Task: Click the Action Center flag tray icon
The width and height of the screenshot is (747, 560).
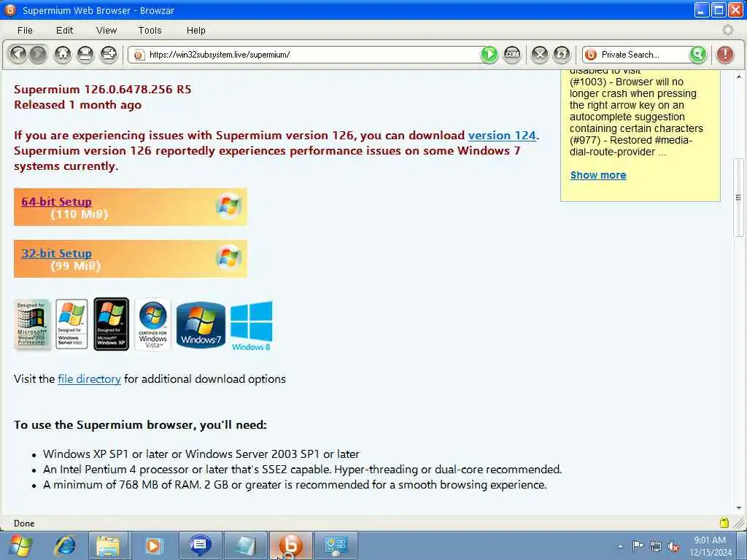Action: pos(638,546)
